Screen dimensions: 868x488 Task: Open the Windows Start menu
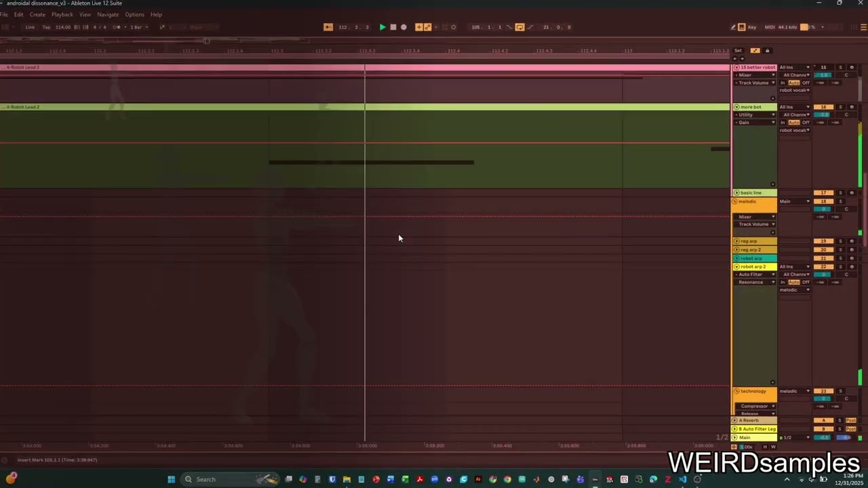pos(172,479)
